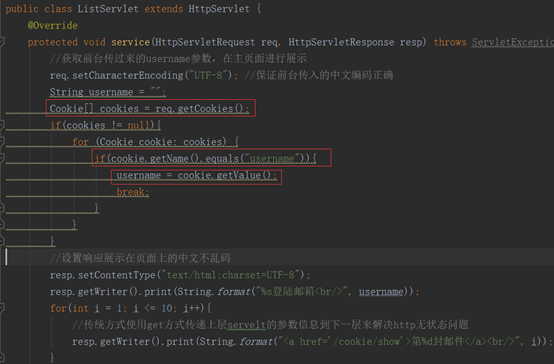Click the throws keyword

pos(450,42)
